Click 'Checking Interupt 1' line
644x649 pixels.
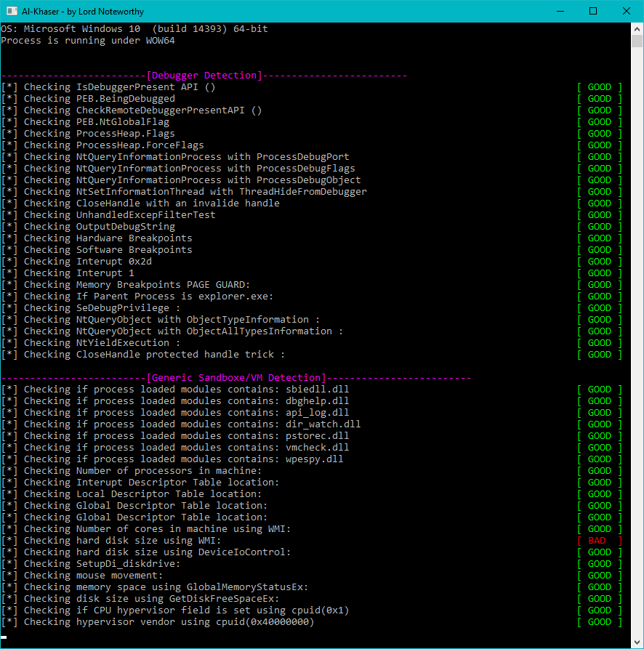click(68, 273)
